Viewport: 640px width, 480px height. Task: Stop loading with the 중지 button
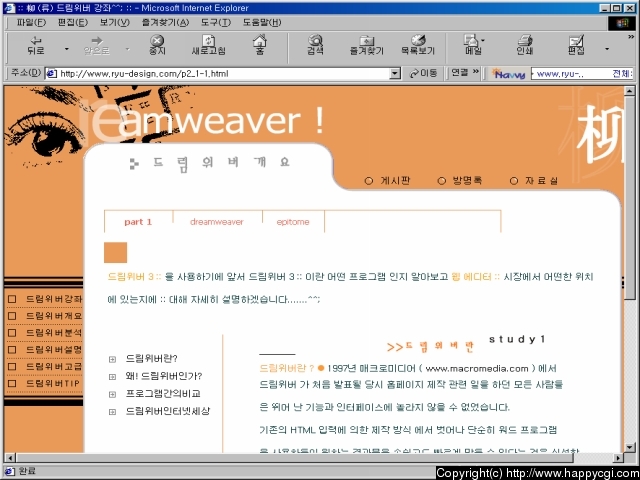(x=157, y=46)
